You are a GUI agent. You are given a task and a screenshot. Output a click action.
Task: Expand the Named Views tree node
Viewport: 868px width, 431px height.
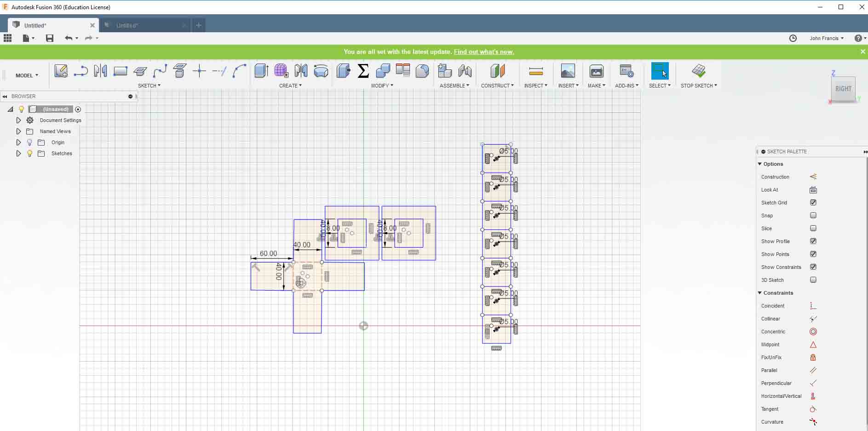[x=18, y=131]
